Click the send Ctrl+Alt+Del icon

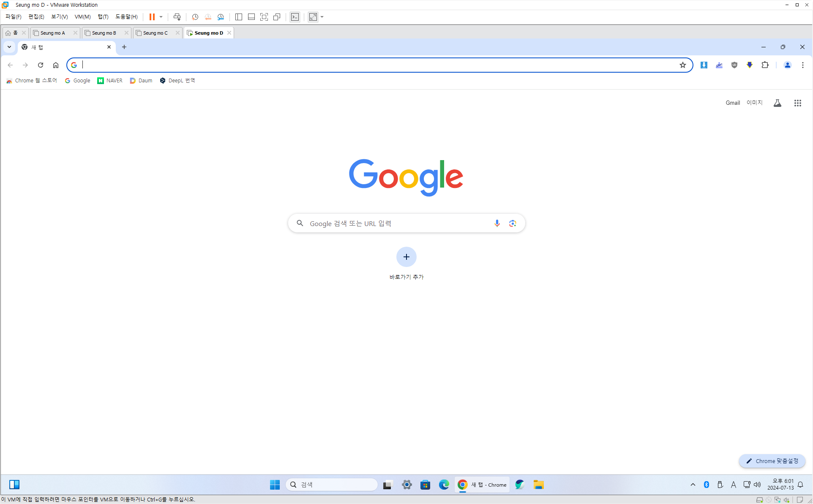[177, 17]
